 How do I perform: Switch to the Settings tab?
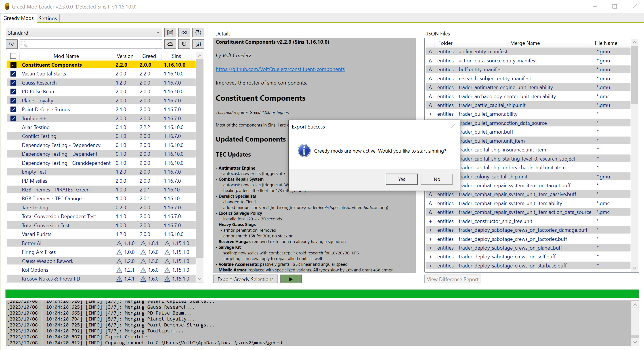pos(48,18)
